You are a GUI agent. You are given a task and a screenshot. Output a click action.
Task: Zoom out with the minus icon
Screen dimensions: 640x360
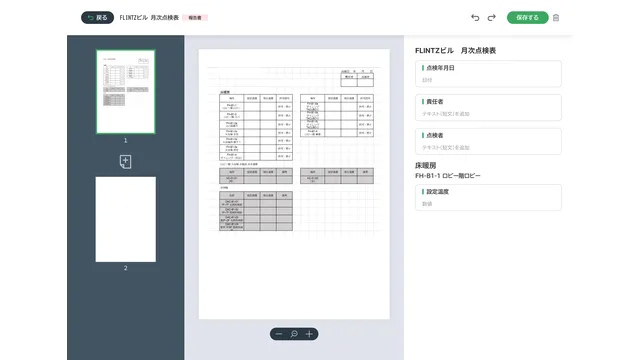(x=279, y=334)
